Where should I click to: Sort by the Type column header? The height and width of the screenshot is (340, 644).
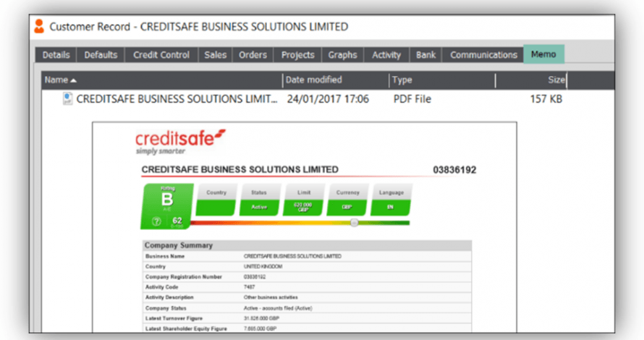pyautogui.click(x=442, y=80)
